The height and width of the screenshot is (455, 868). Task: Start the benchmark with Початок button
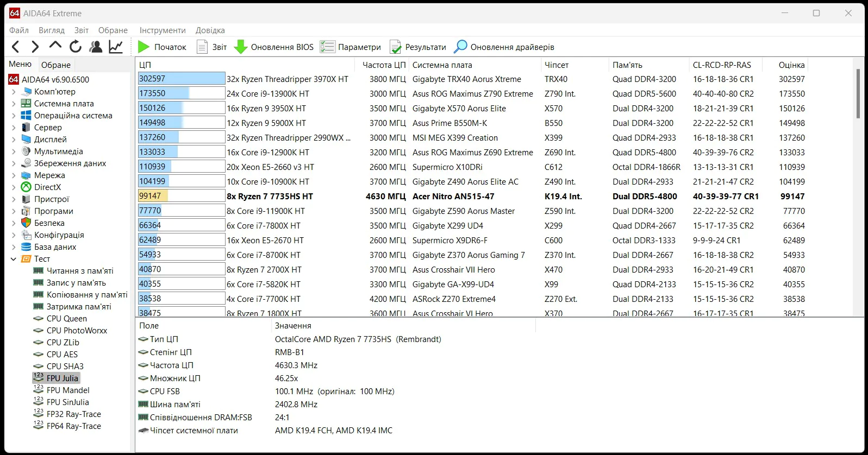tap(162, 47)
